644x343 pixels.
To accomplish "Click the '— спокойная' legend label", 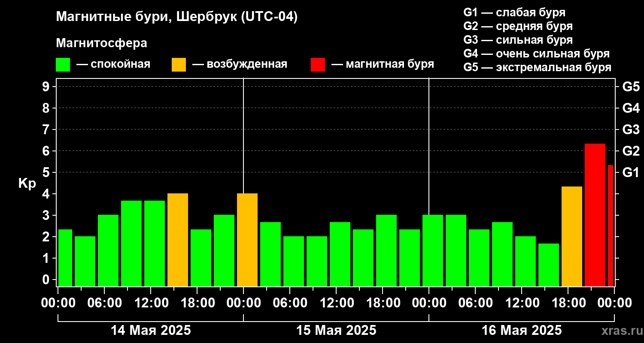I will [x=113, y=64].
